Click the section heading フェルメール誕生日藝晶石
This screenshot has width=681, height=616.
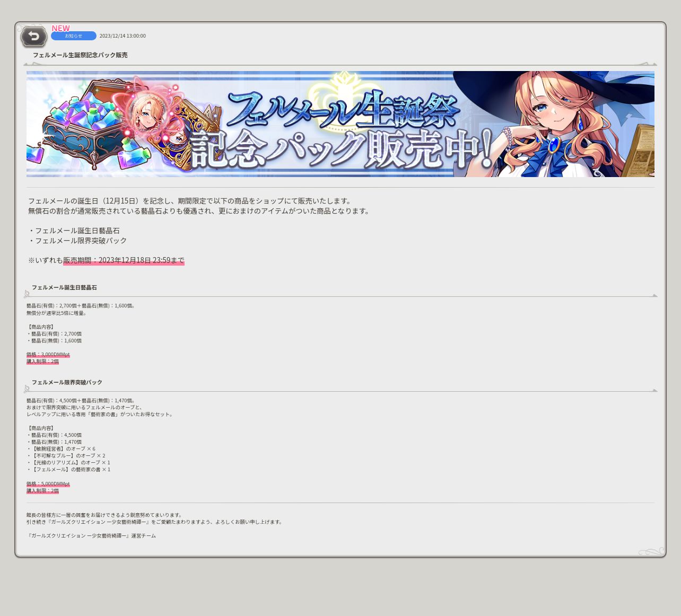point(64,288)
